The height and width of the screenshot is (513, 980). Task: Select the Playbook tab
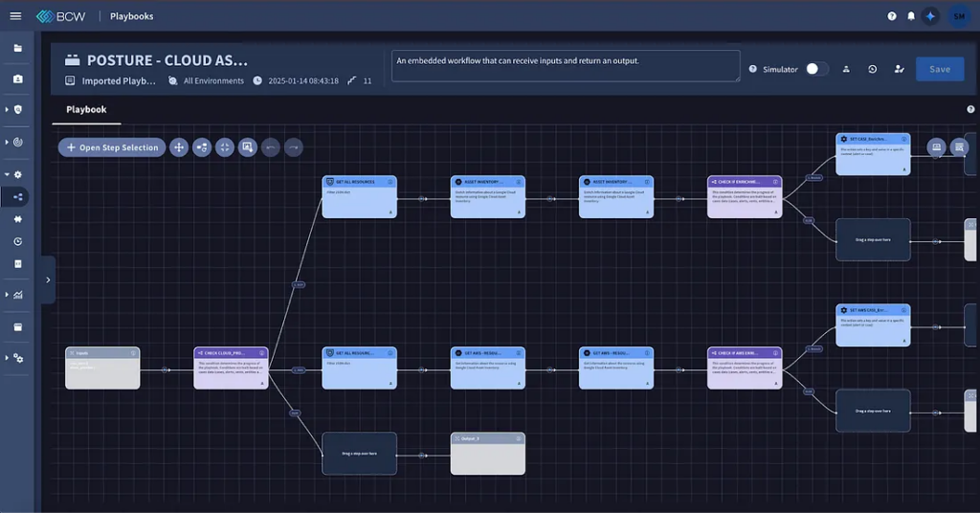(x=86, y=110)
